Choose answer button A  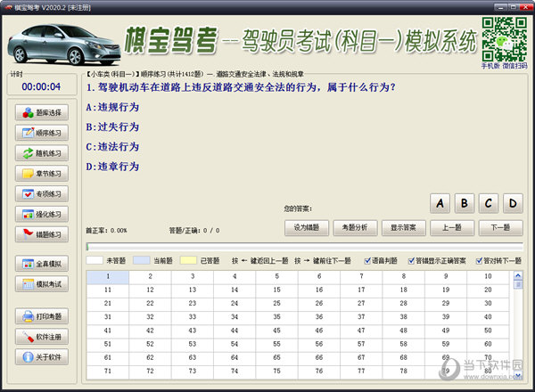440,204
